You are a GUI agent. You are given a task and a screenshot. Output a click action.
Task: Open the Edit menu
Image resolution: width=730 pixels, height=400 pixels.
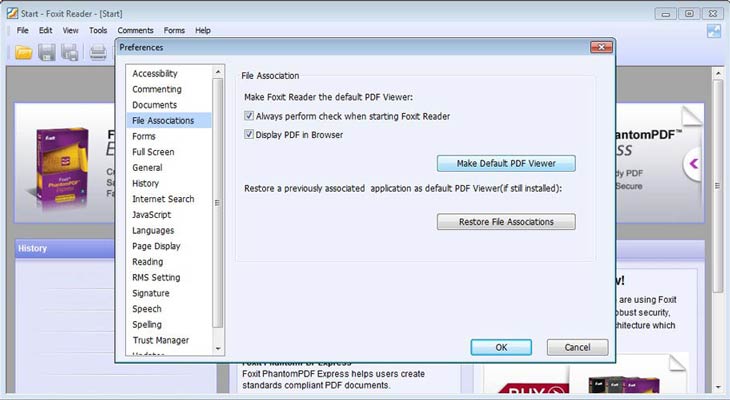[x=45, y=30]
